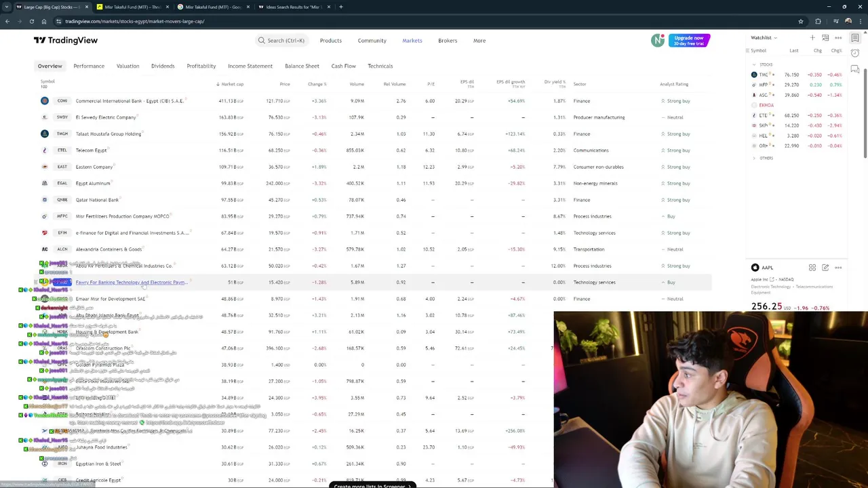Open Talaat Moustafa Group Holding link
The width and height of the screenshot is (868, 488).
coord(108,134)
